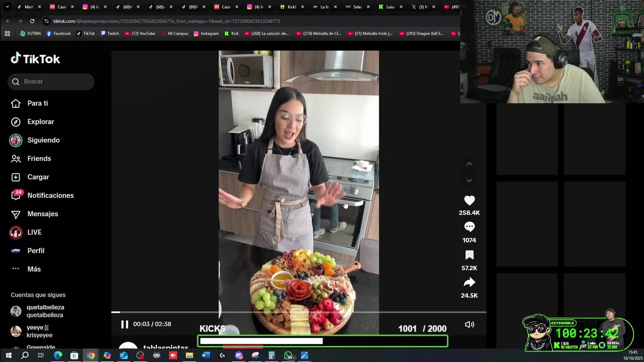Open Notificaciones panel

point(43,195)
